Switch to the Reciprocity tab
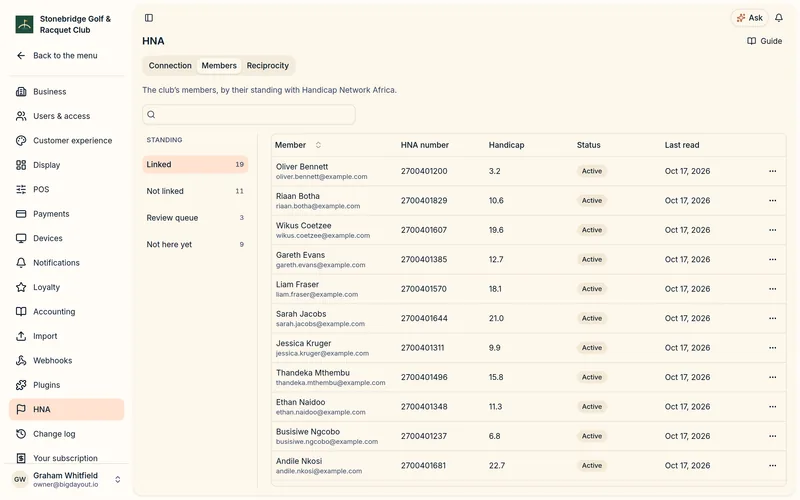This screenshot has height=500, width=800. 267,66
